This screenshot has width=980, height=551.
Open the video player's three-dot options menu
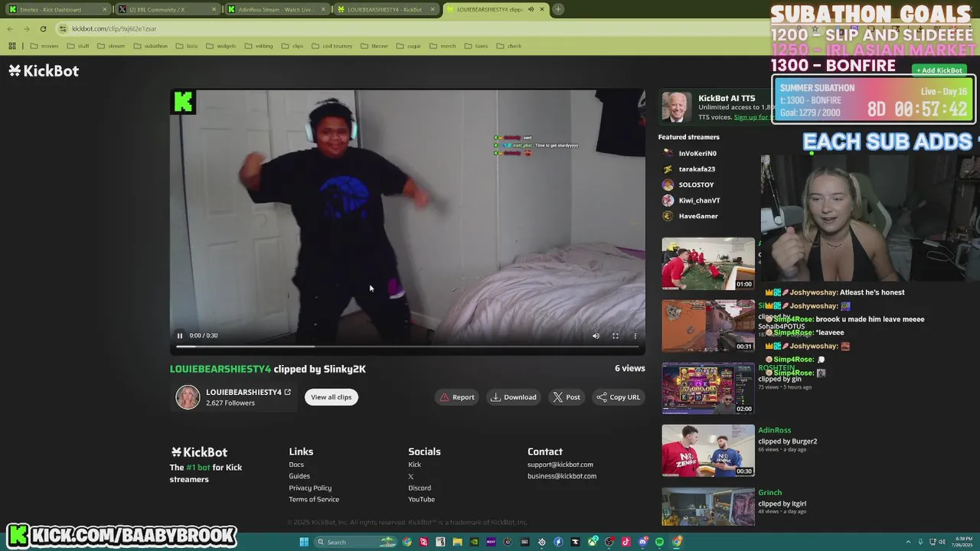pos(635,335)
